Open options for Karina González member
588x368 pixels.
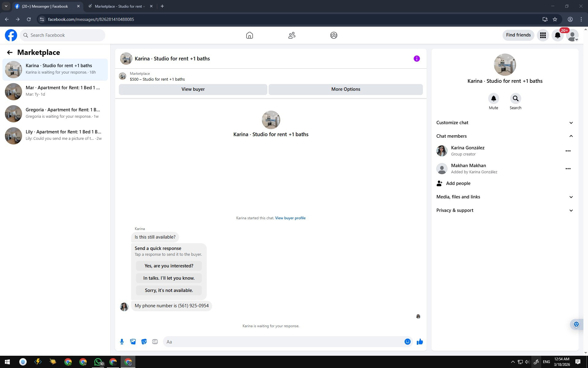click(568, 151)
